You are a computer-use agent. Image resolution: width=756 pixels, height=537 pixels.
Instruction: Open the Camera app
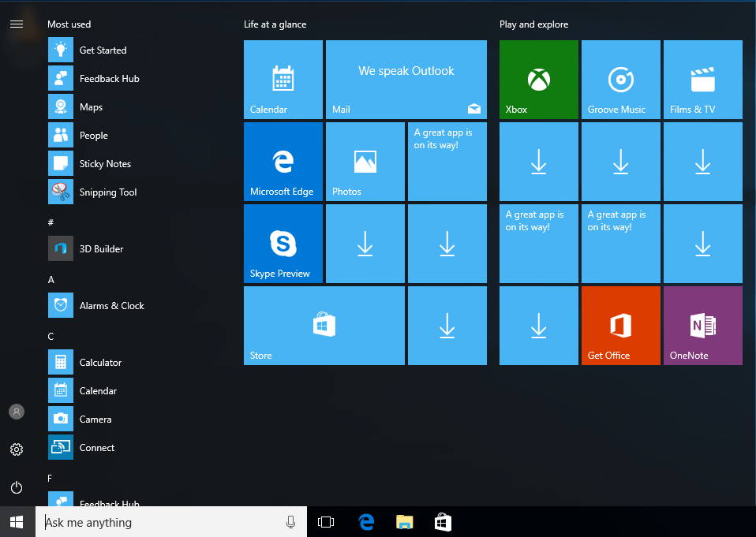[95, 419]
